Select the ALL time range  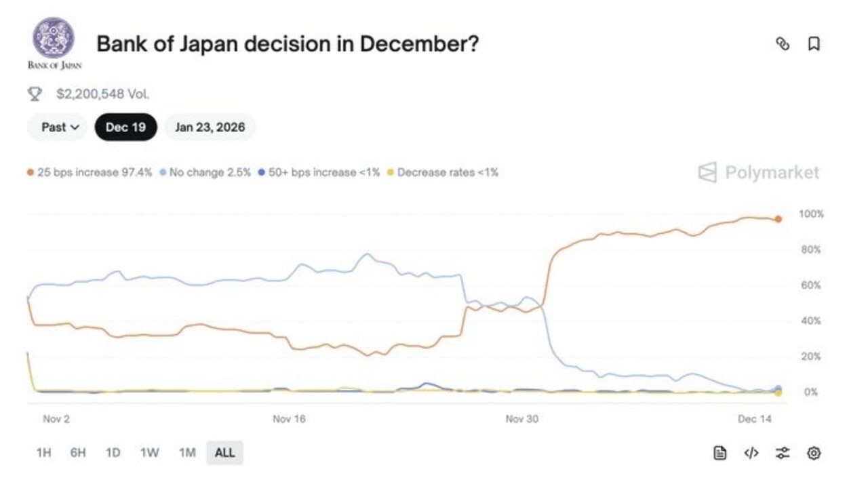pyautogui.click(x=224, y=453)
